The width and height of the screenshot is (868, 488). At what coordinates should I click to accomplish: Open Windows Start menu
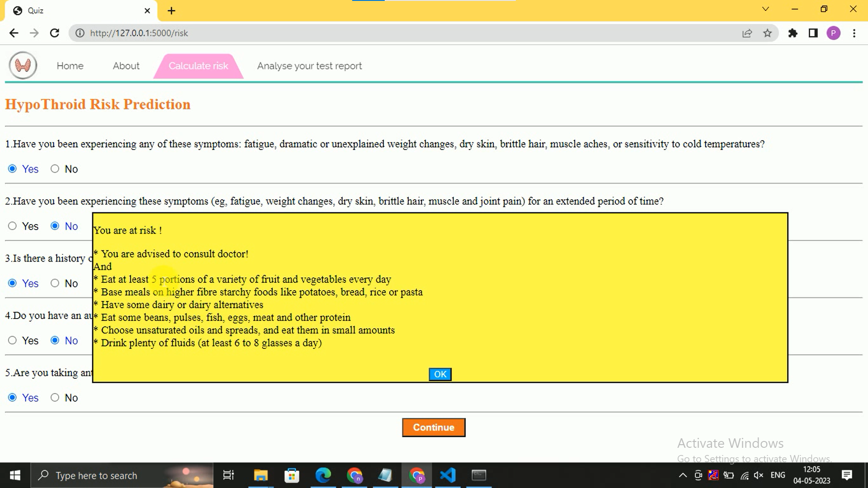coord(15,475)
